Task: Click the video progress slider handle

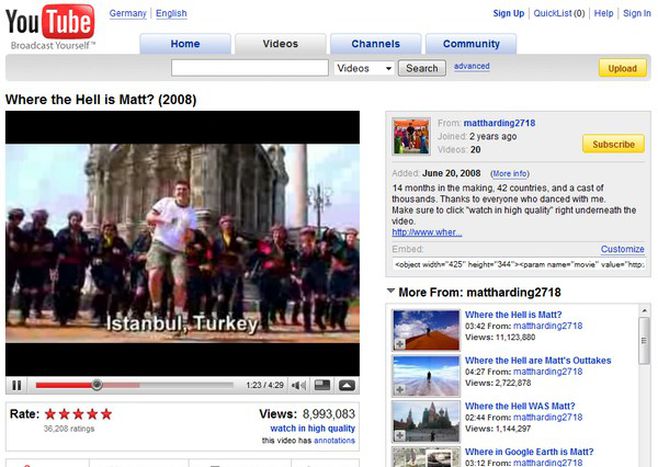Action: point(97,385)
